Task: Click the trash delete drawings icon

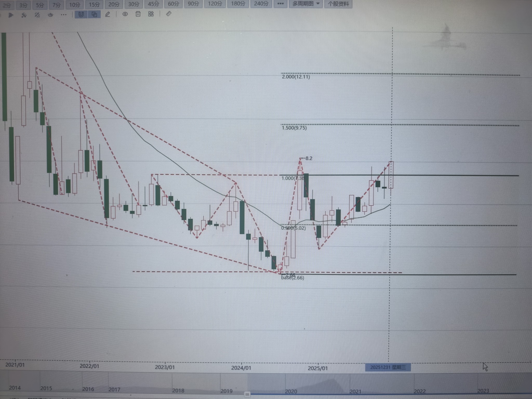Action: tap(138, 14)
